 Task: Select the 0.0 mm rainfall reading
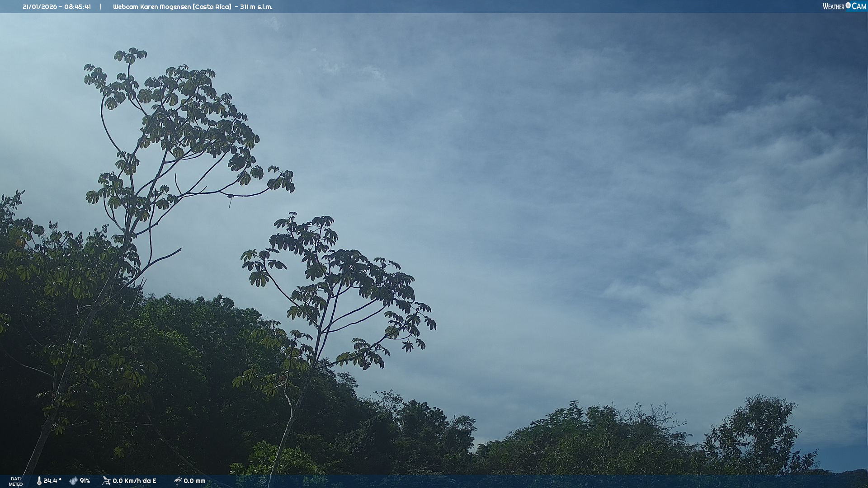click(x=194, y=481)
